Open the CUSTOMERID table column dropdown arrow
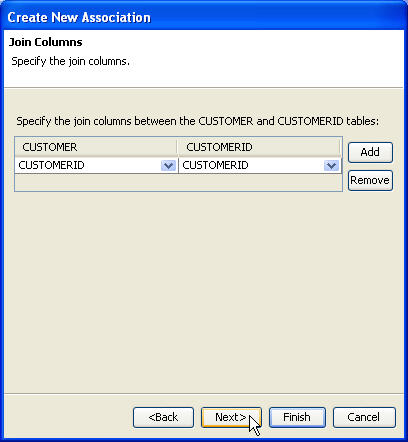The height and width of the screenshot is (442, 408). click(x=331, y=165)
